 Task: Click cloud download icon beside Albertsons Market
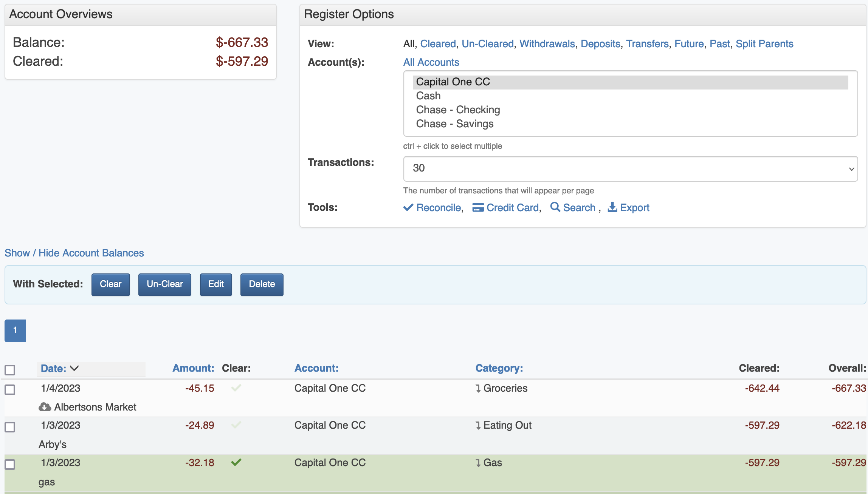[45, 407]
